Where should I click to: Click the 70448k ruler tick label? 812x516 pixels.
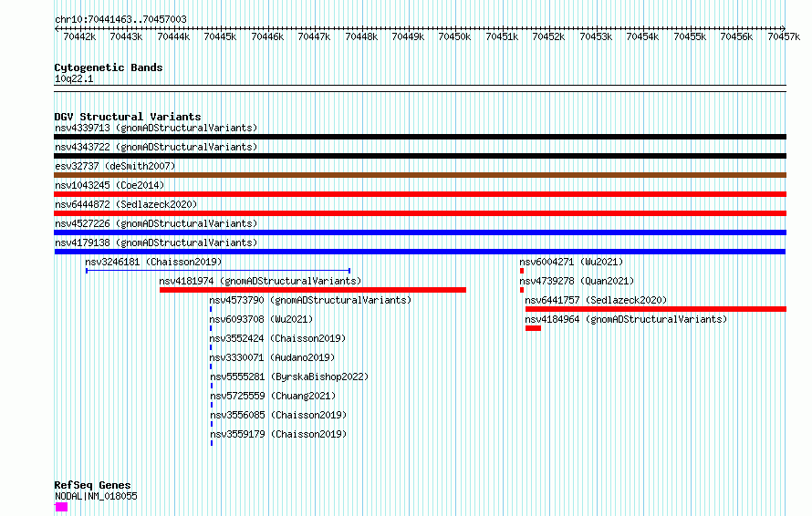(361, 36)
